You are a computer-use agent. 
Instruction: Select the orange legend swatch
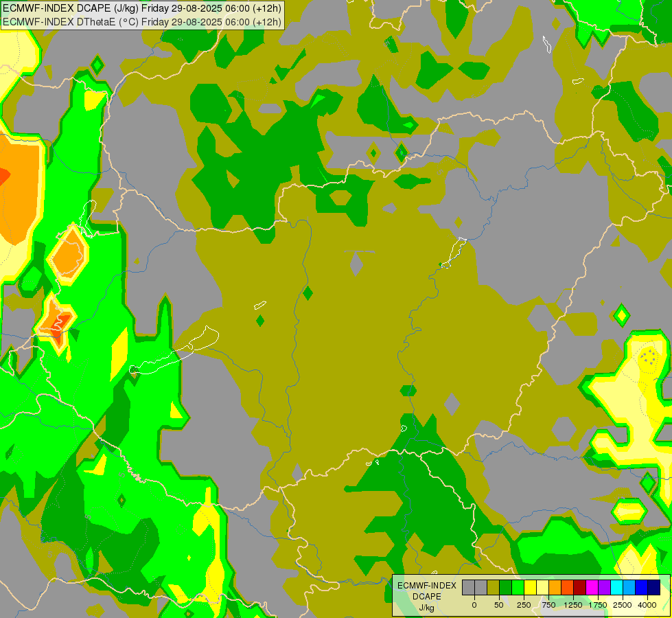pyautogui.click(x=555, y=587)
